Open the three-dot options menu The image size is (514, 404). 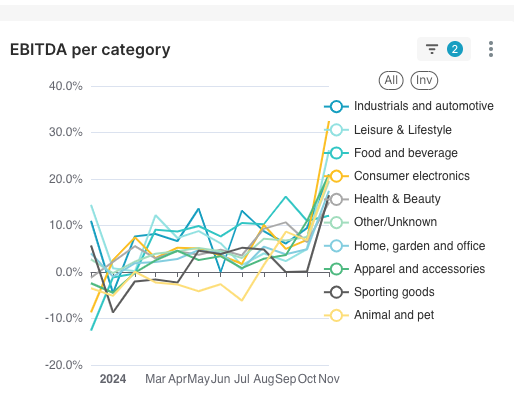pos(491,49)
